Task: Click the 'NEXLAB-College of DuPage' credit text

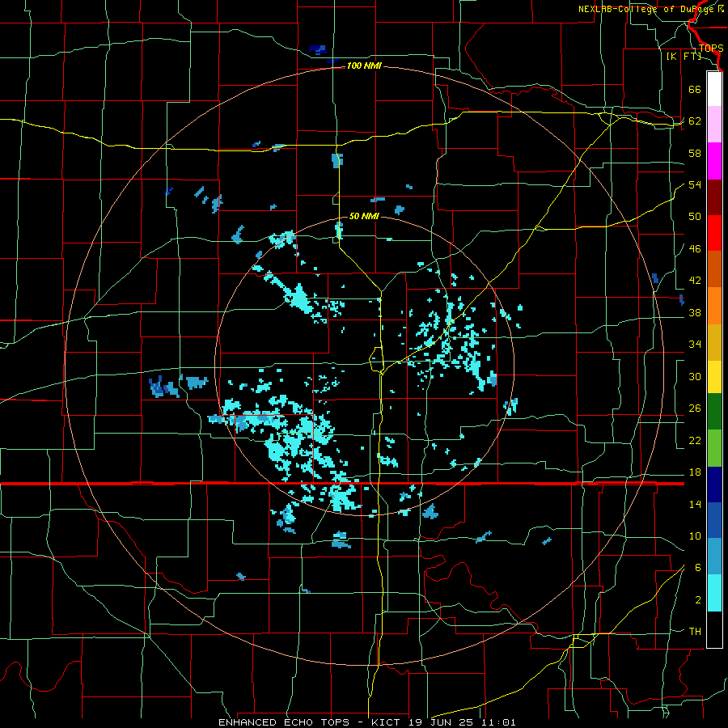Action: (646, 9)
